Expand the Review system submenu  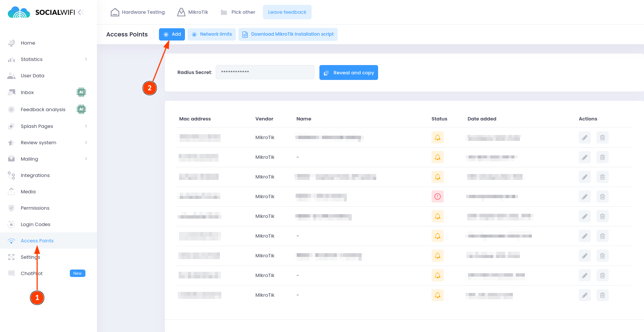pos(86,143)
